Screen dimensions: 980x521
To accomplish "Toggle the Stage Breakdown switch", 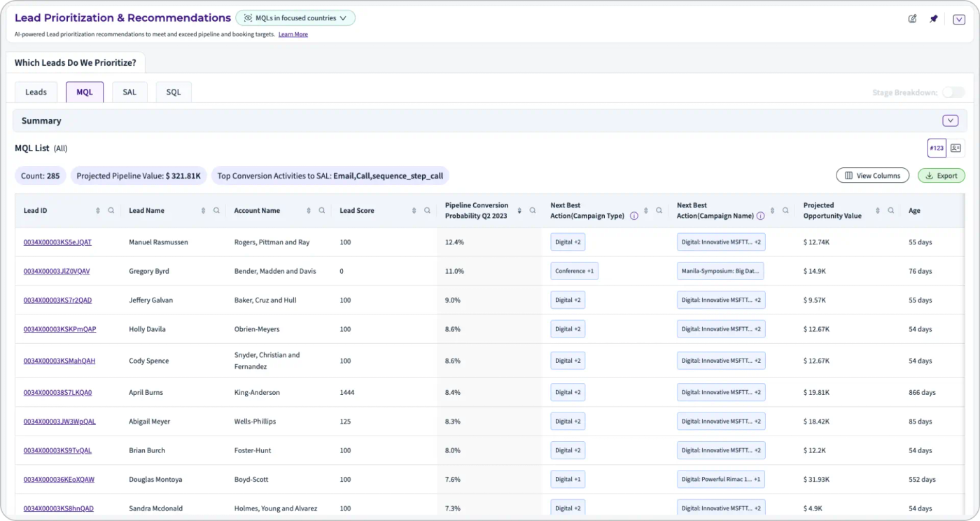I will tap(953, 92).
